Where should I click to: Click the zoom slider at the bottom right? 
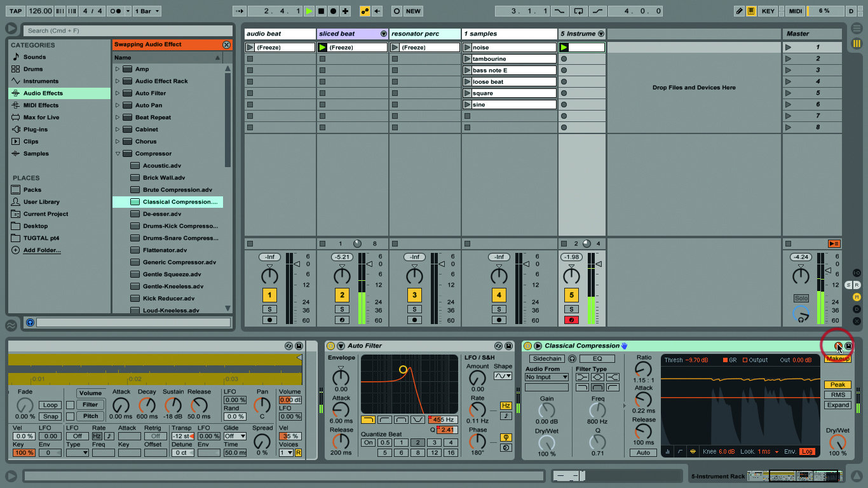pos(567,475)
